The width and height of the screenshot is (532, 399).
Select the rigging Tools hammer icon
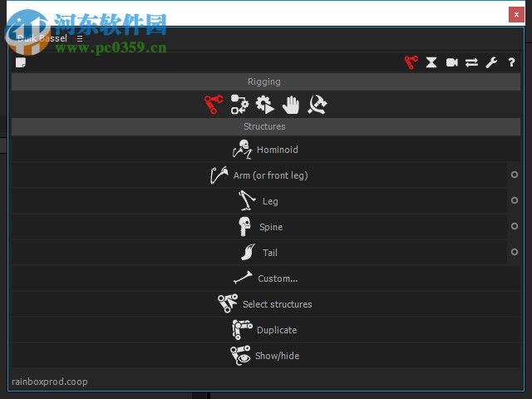point(318,104)
